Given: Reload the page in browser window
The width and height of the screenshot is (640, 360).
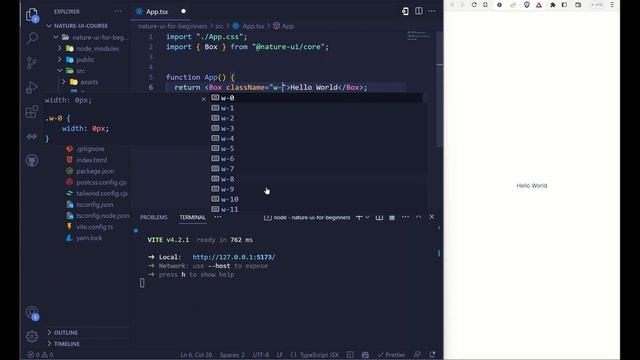Looking at the screenshot, I should coord(474,5).
